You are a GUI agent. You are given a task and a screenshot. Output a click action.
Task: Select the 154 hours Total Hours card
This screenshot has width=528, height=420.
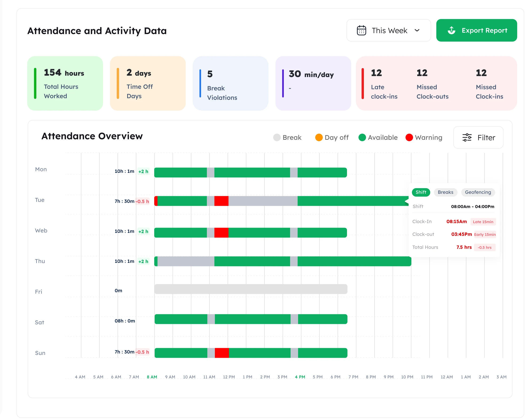65,83
